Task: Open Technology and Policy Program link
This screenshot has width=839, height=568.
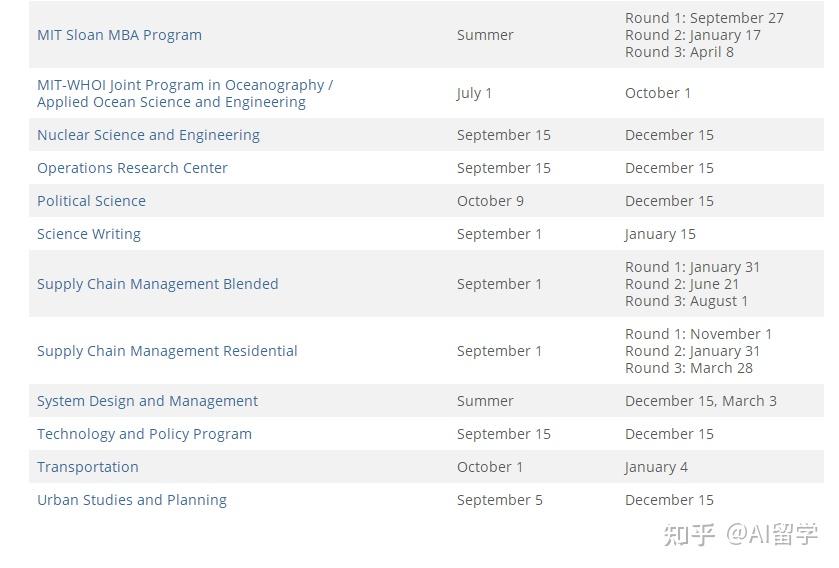Action: coord(144,434)
